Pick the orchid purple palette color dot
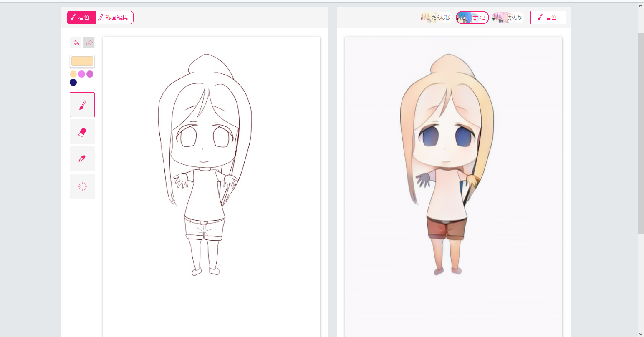The width and height of the screenshot is (644, 337). click(90, 74)
